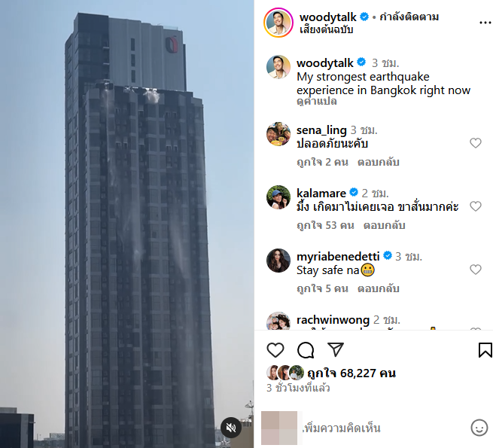Open the three-dot more options menu
493x448 pixels.
pos(485,23)
